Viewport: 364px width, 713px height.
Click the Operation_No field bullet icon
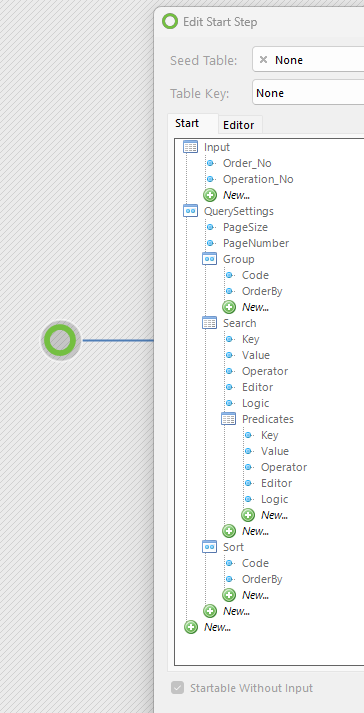pyautogui.click(x=210, y=179)
